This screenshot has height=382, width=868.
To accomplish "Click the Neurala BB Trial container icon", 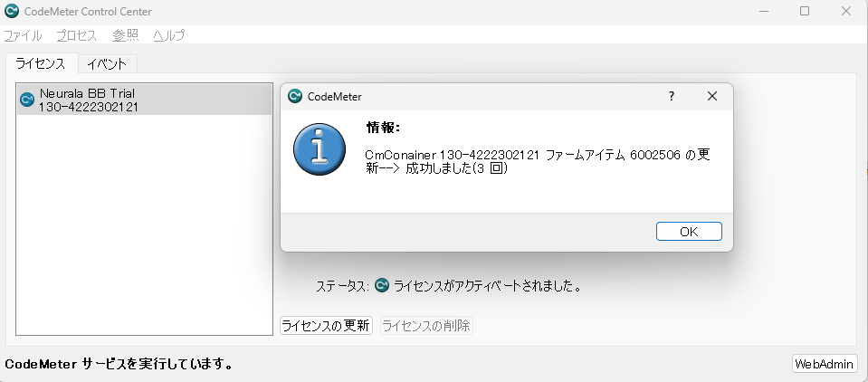I will point(26,100).
